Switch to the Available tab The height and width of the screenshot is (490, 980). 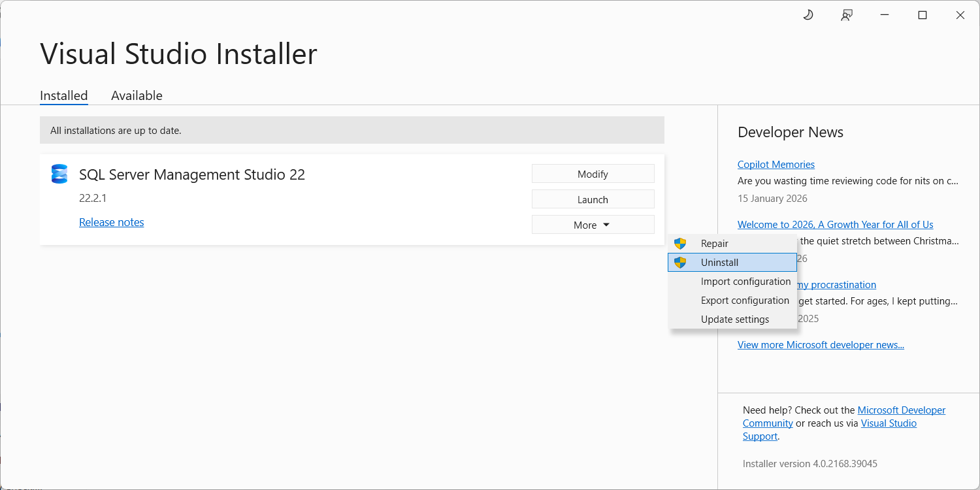tap(137, 95)
